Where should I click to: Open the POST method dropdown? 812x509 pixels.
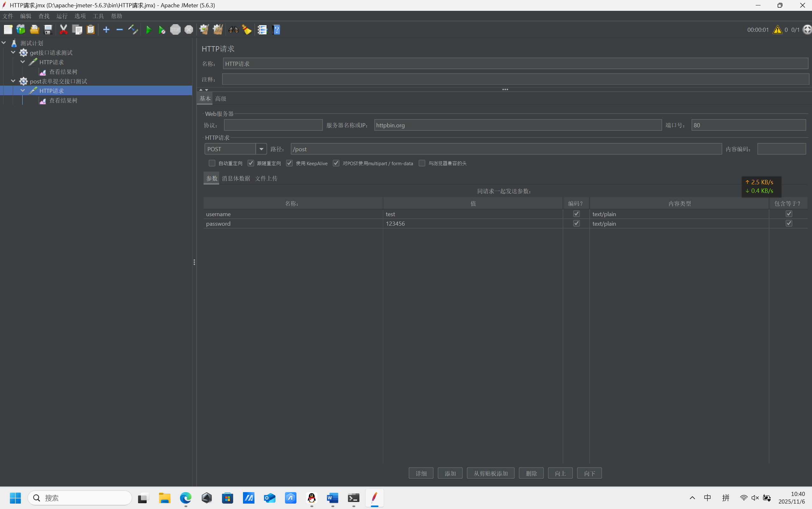pyautogui.click(x=261, y=149)
